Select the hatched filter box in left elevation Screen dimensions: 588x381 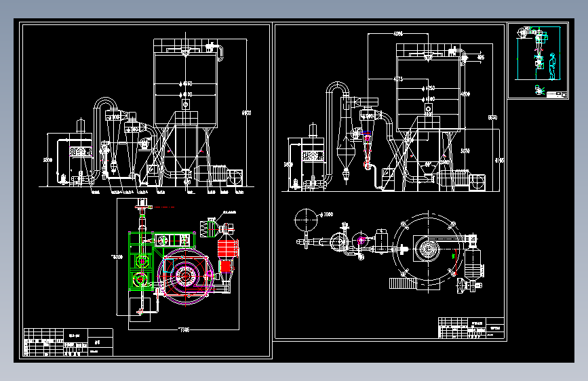click(81, 151)
